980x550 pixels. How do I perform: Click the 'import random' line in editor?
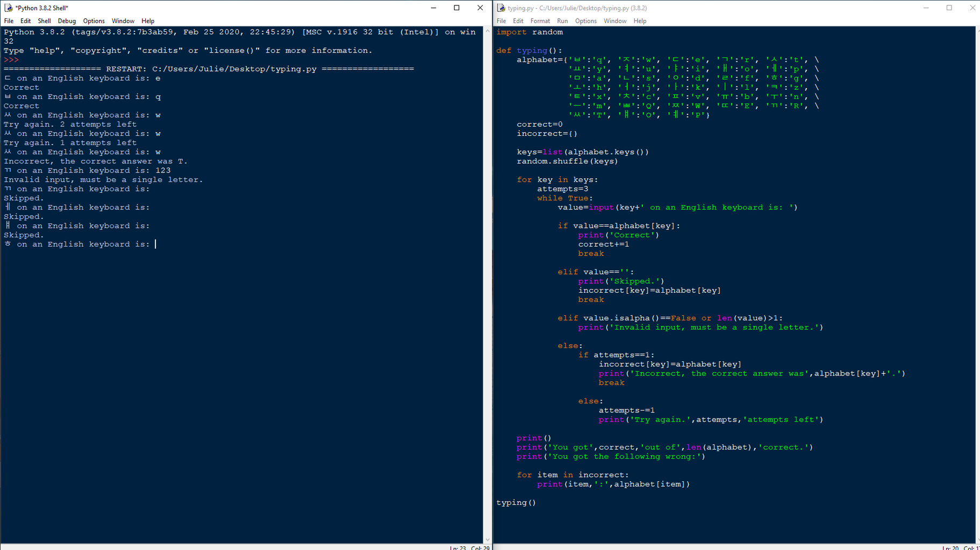coord(530,32)
